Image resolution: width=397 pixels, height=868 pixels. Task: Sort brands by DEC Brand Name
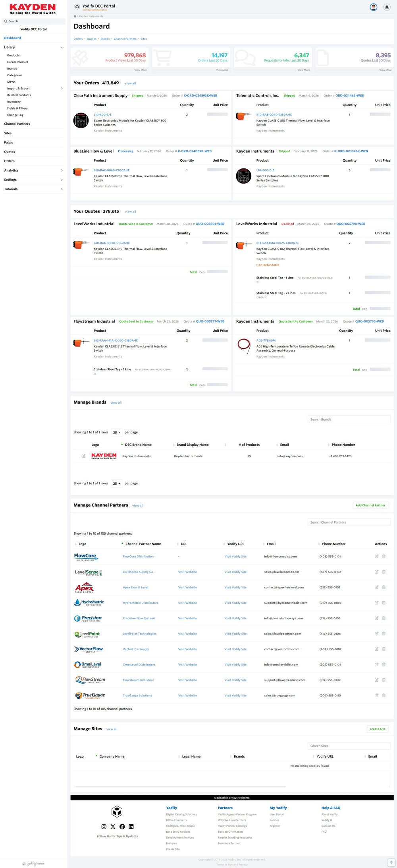[x=138, y=445]
